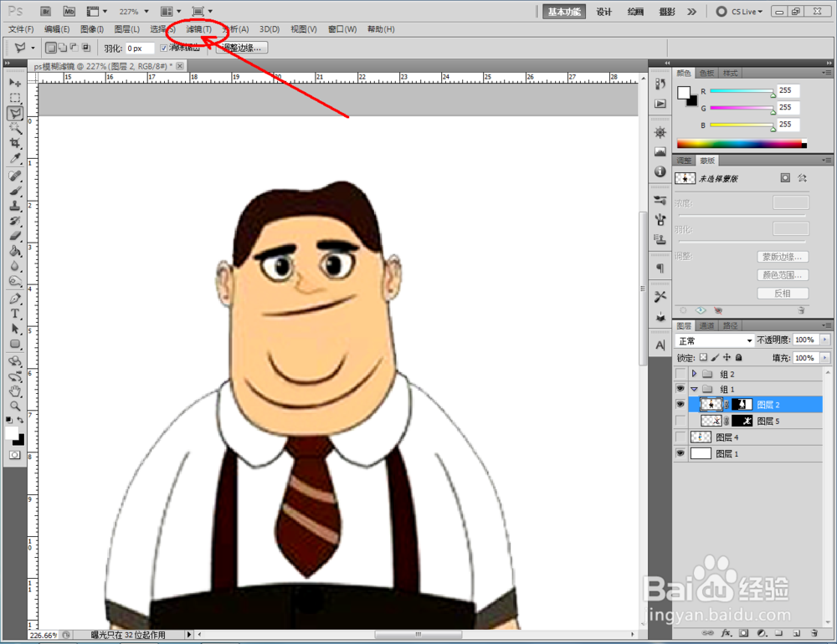Select the Move tool

[x=15, y=83]
